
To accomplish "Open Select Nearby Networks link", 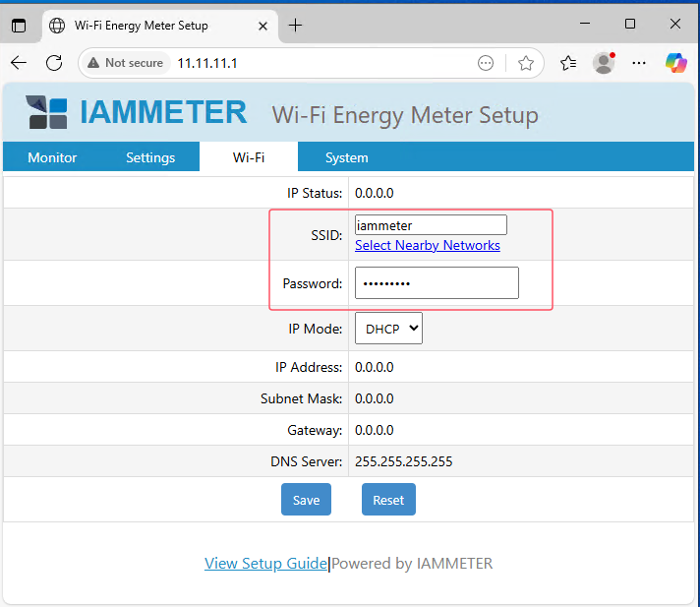I will point(427,246).
